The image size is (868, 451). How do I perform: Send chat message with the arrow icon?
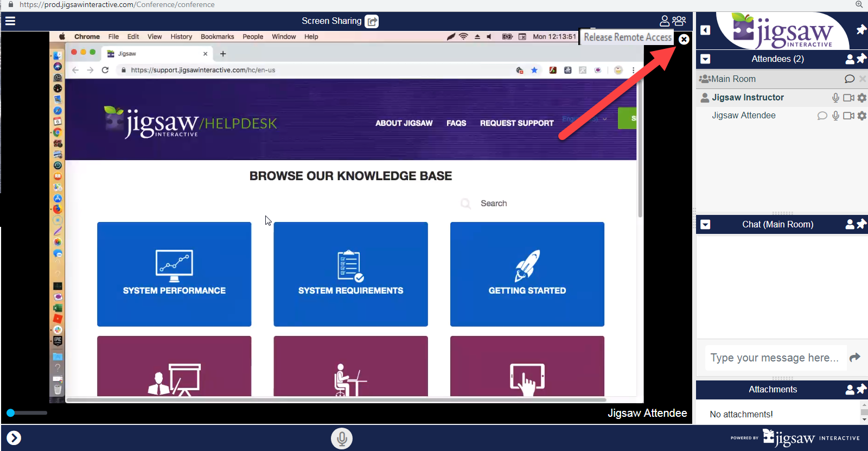click(x=855, y=357)
